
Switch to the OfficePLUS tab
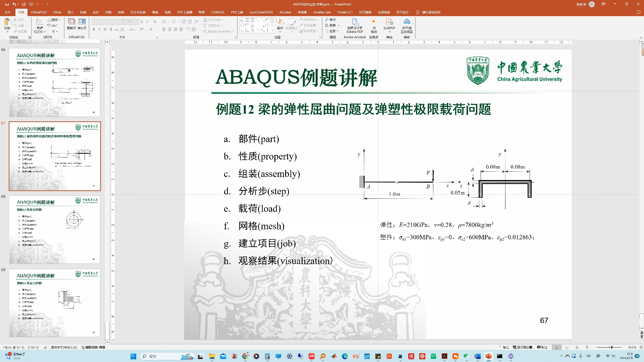pos(39,12)
